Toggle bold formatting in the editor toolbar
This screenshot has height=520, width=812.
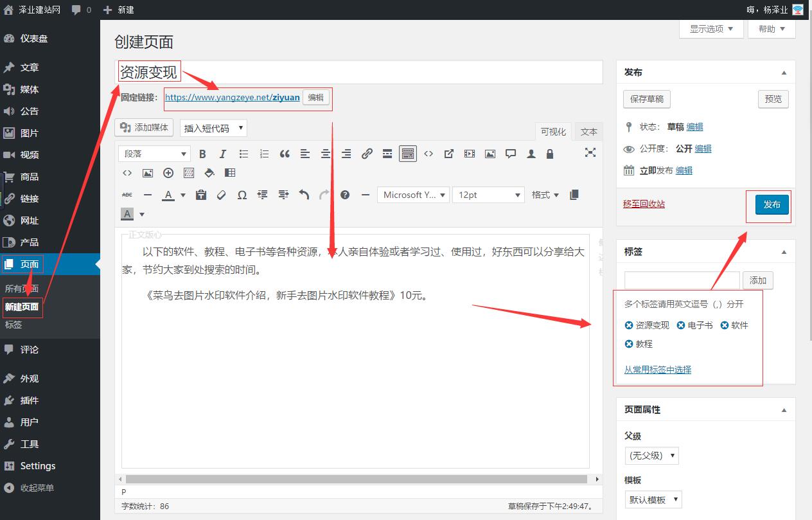pyautogui.click(x=202, y=154)
